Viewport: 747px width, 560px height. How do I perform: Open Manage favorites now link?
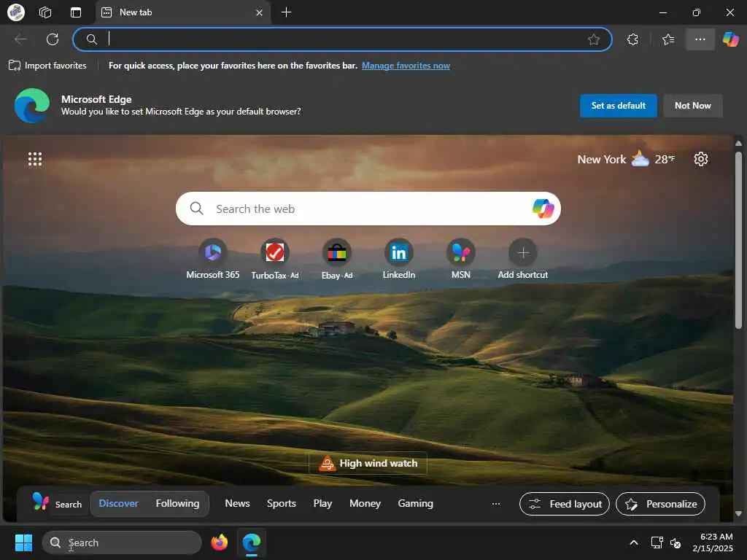[406, 66]
